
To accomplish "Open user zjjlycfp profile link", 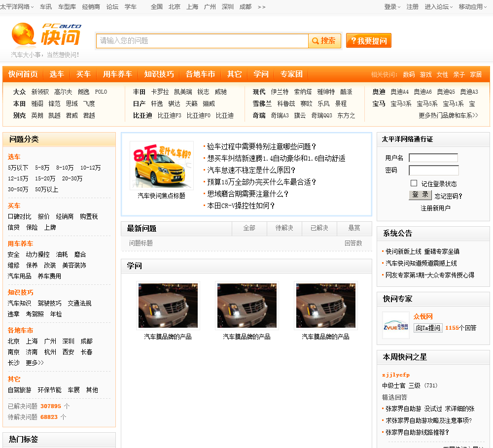I will click(395, 375).
